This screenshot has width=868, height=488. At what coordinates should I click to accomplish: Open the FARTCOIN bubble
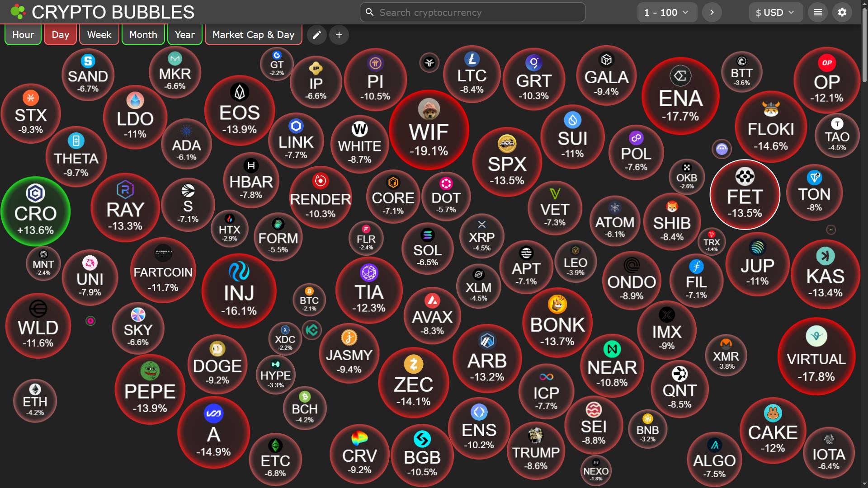[163, 270]
